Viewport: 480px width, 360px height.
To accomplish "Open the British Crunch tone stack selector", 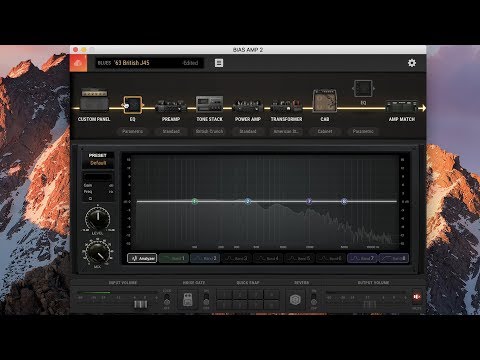I will (209, 131).
